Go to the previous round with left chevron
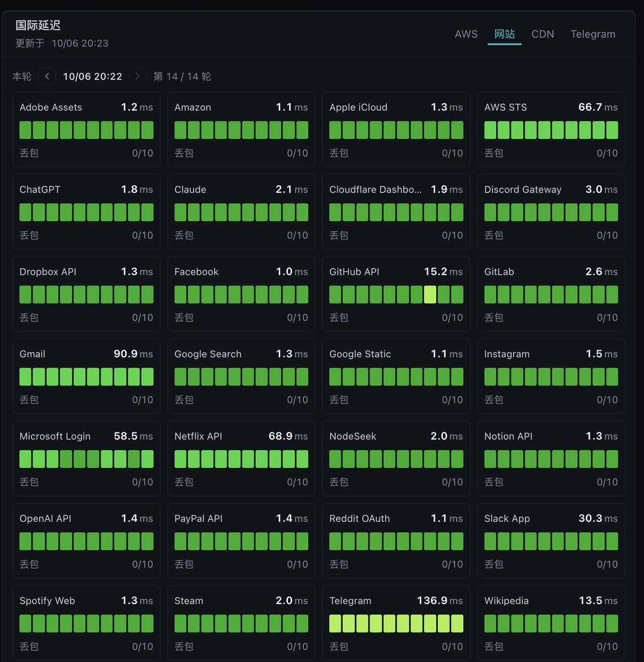Image resolution: width=644 pixels, height=662 pixels. pyautogui.click(x=47, y=76)
